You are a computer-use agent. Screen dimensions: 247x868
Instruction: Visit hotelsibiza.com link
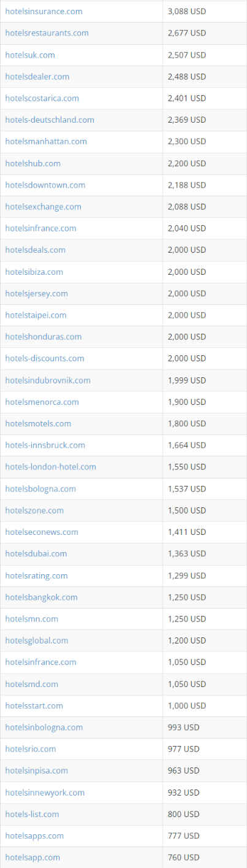coord(34,272)
